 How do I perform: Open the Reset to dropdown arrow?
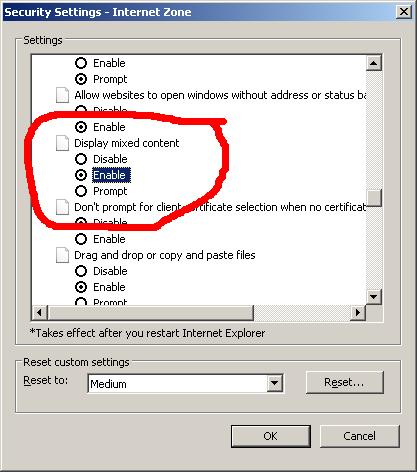tap(275, 383)
